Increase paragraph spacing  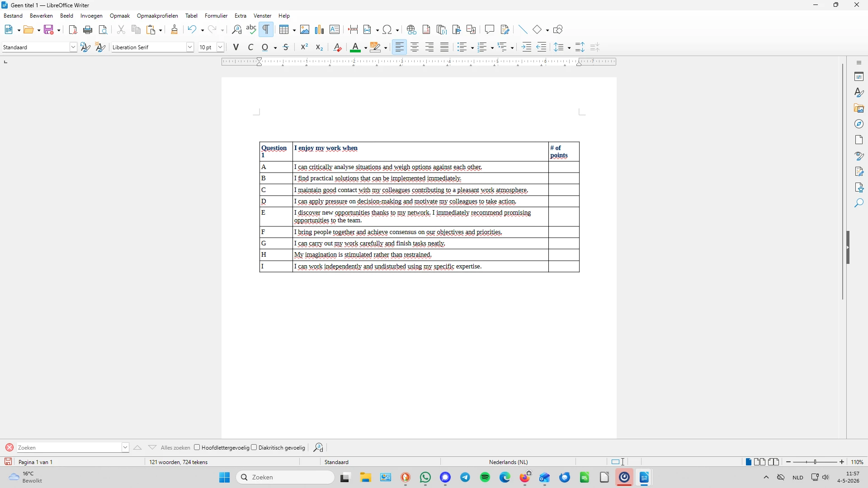(580, 47)
